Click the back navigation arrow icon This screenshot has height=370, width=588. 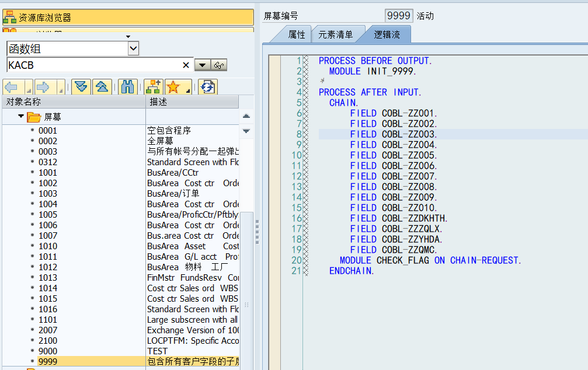pos(10,86)
